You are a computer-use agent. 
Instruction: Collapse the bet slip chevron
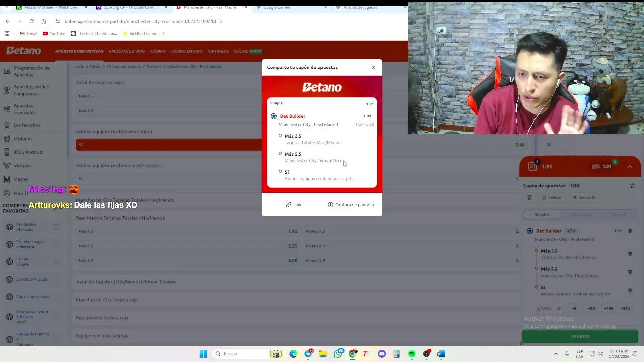pyautogui.click(x=630, y=167)
